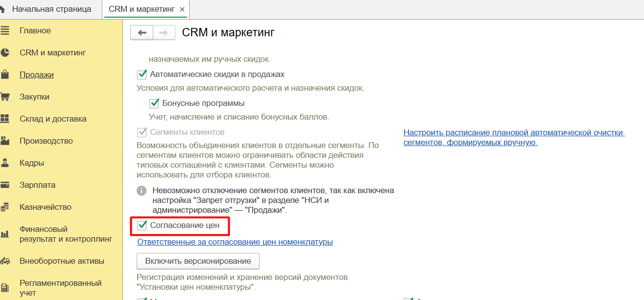Screen dimensions: 644x300
Task: Open Финансовый результат и контроллинг section
Action: [66, 234]
